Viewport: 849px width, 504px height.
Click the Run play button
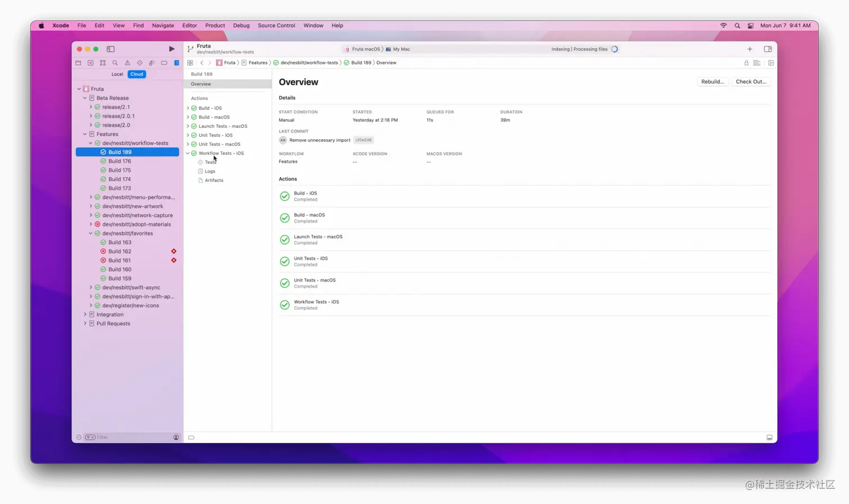point(172,49)
